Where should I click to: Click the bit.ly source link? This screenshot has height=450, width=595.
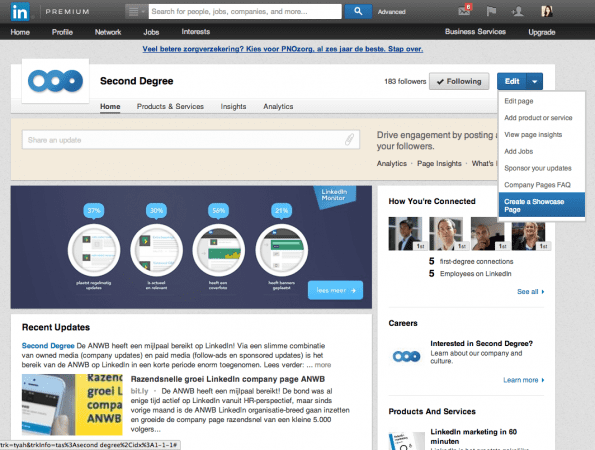tap(139, 391)
